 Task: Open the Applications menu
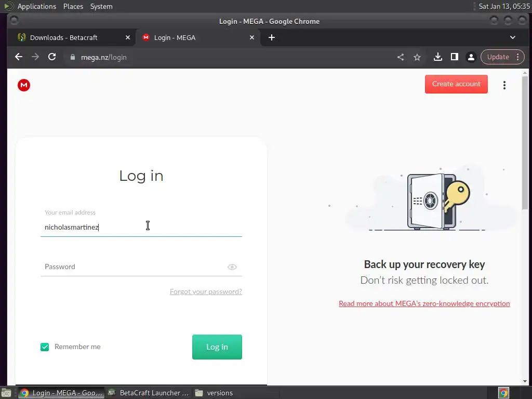37,6
